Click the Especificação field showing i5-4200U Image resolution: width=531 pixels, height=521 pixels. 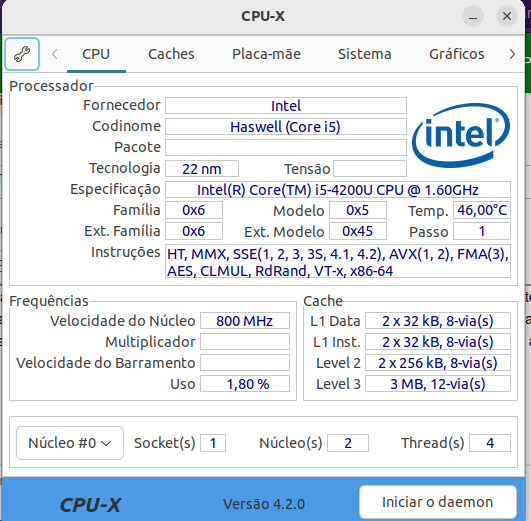point(338,190)
